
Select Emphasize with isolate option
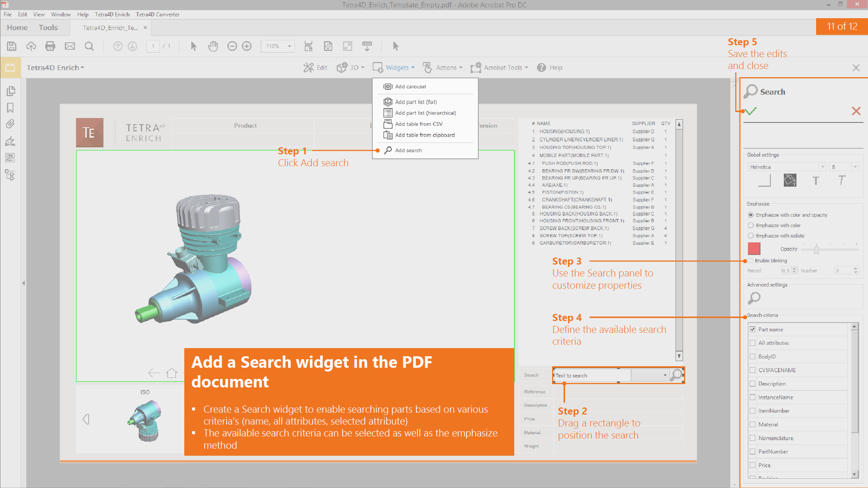pos(751,236)
